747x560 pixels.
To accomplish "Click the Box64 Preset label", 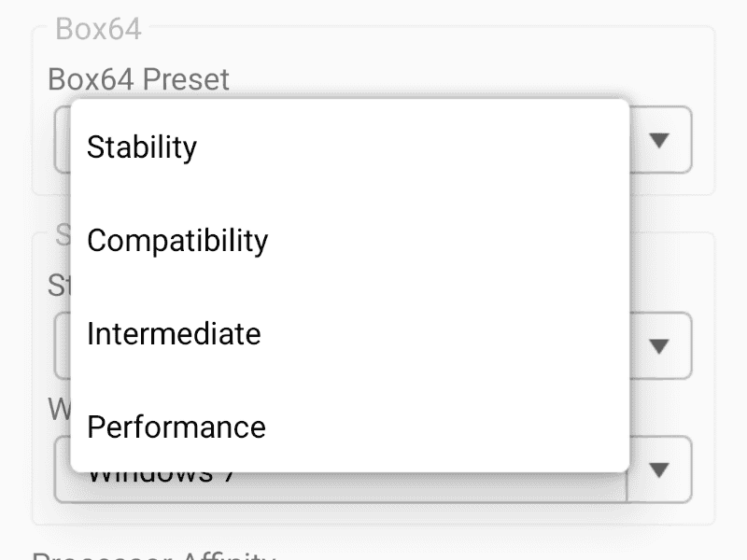I will pyautogui.click(x=138, y=79).
